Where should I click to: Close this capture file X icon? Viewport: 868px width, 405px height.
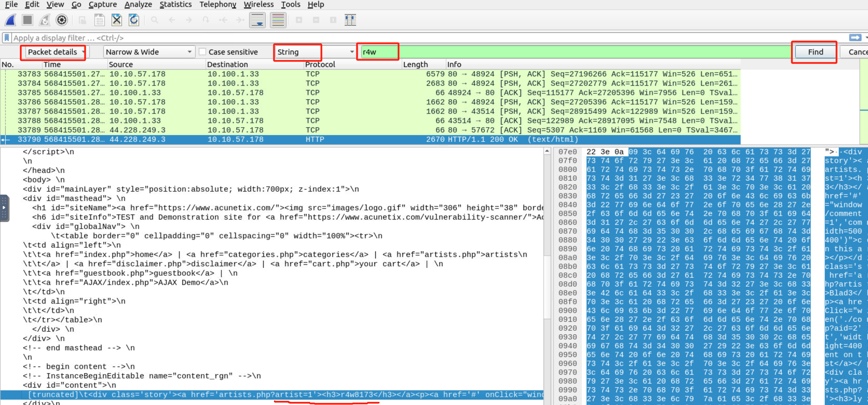tap(117, 20)
